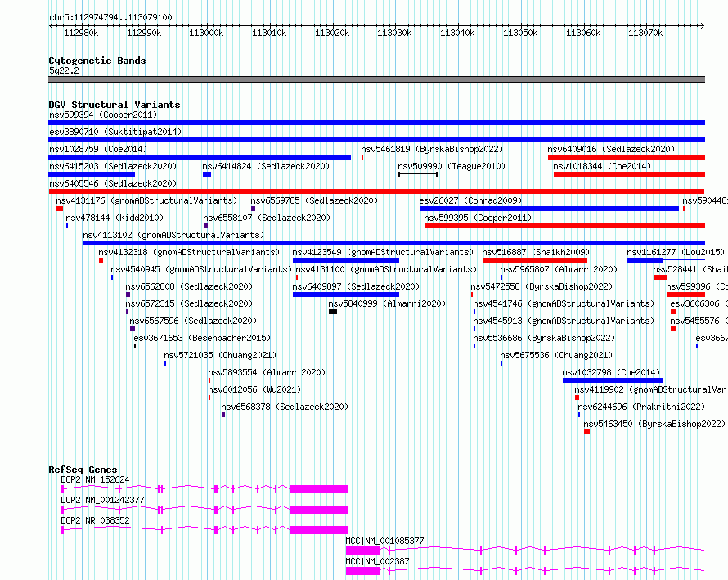Click nsv6567596 (Sedlazeck2020) label
This screenshot has height=580, width=728.
point(193,321)
